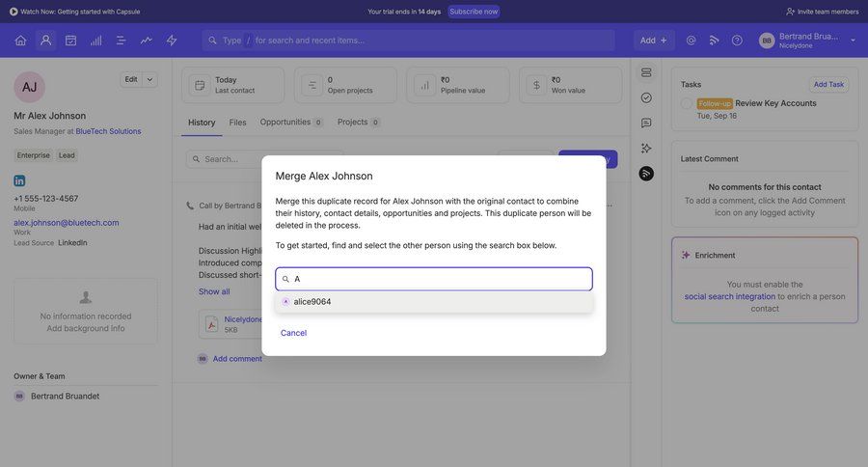Viewport: 868px width, 467px height.
Task: Open the Workflow lightning bolt icon
Action: click(172, 41)
